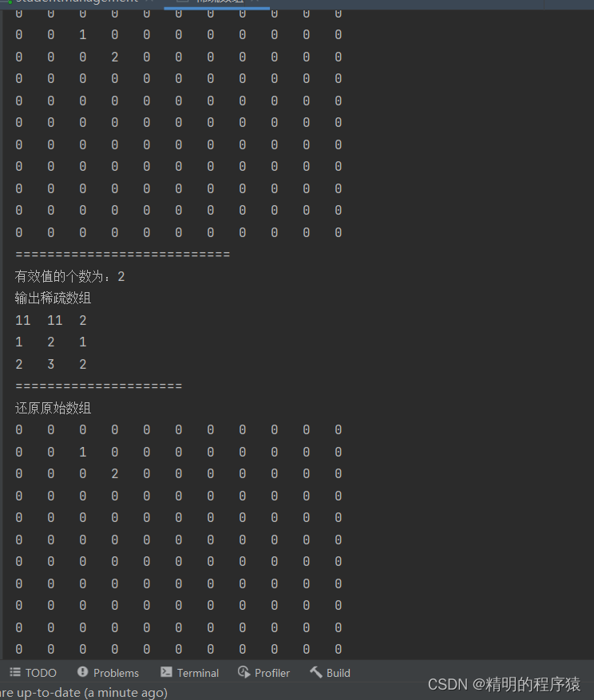594x700 pixels.
Task: Toggle the Problems panel open
Action: pyautogui.click(x=116, y=672)
